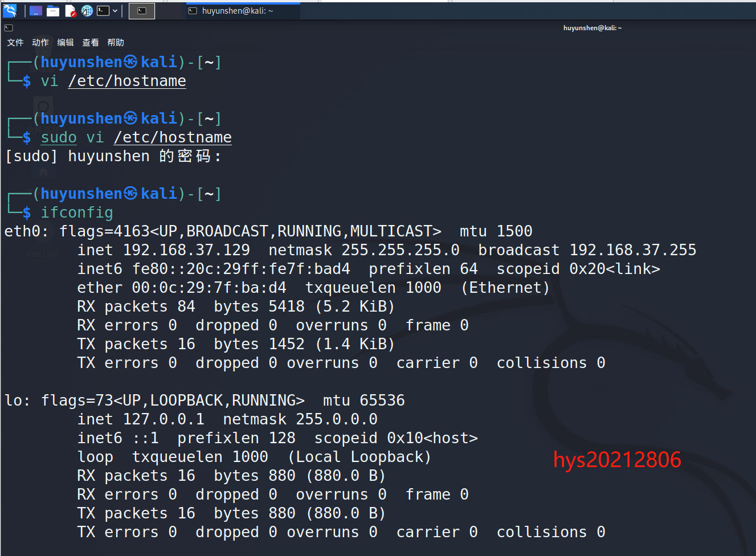Open the Kali dragon applications menu
Viewport: 756px width, 556px height.
tap(10, 10)
